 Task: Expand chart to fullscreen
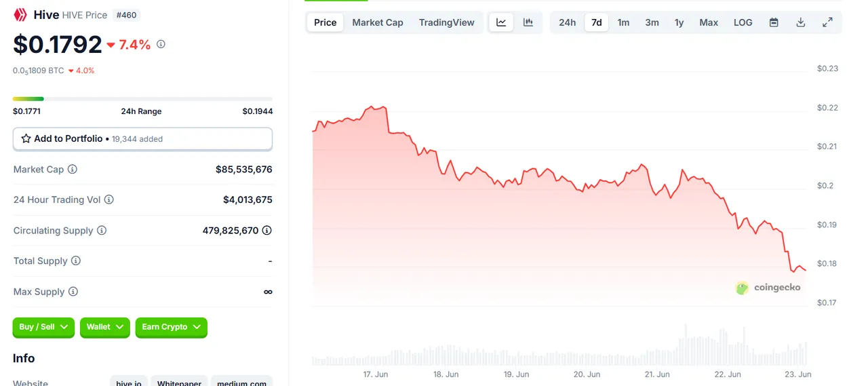[x=827, y=22]
